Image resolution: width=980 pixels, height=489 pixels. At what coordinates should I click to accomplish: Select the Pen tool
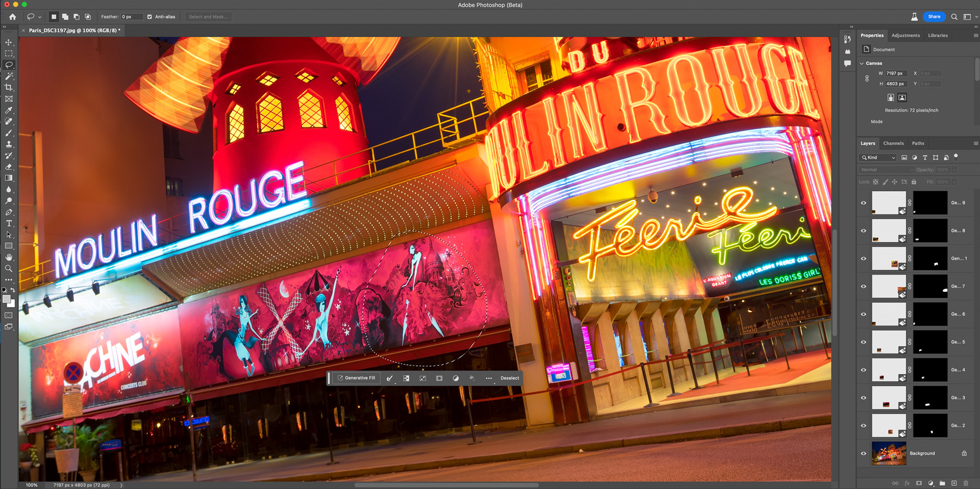click(9, 212)
